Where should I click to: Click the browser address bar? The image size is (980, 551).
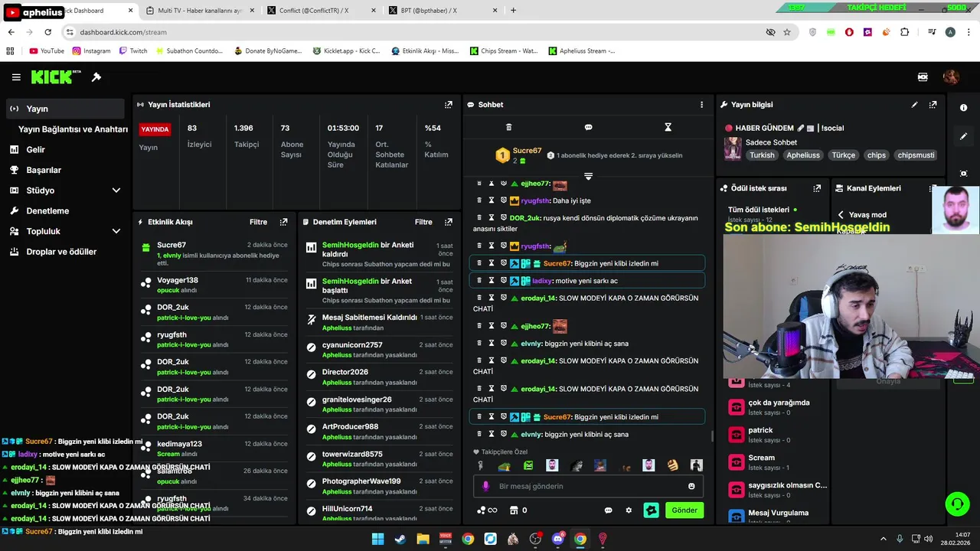[413, 32]
